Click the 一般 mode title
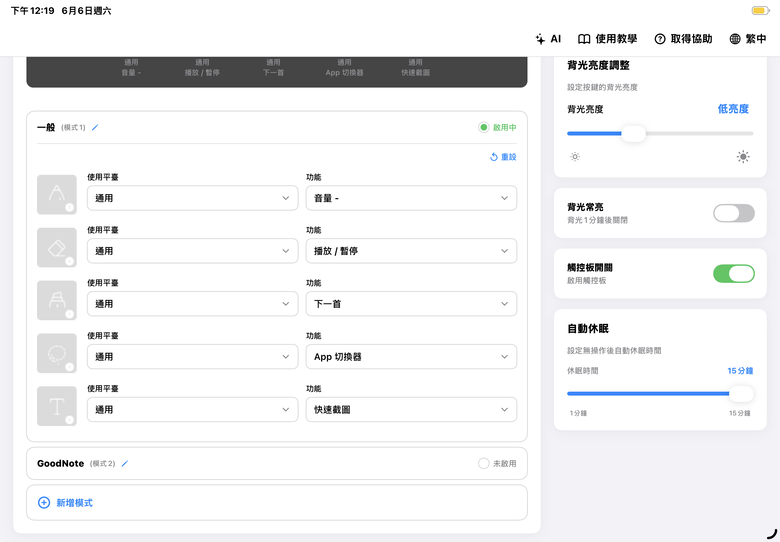Screen dimensions: 780x542 46,128
